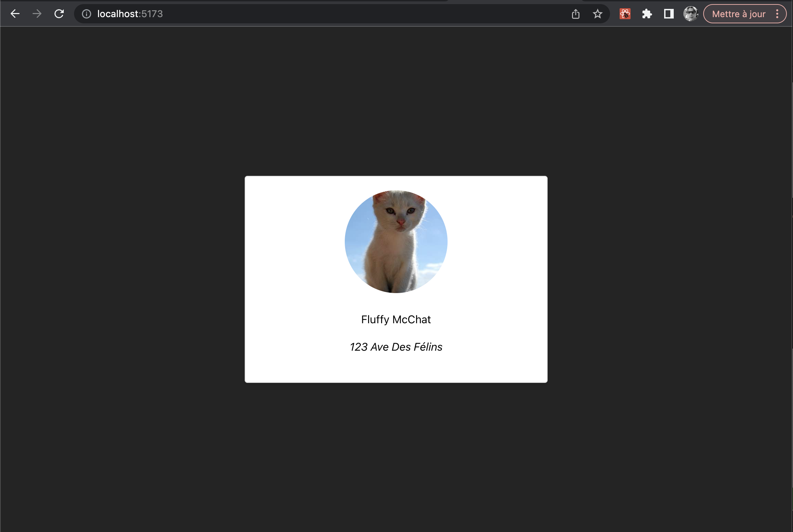793x532 pixels.
Task: Open the side panel icon
Action: [x=668, y=14]
